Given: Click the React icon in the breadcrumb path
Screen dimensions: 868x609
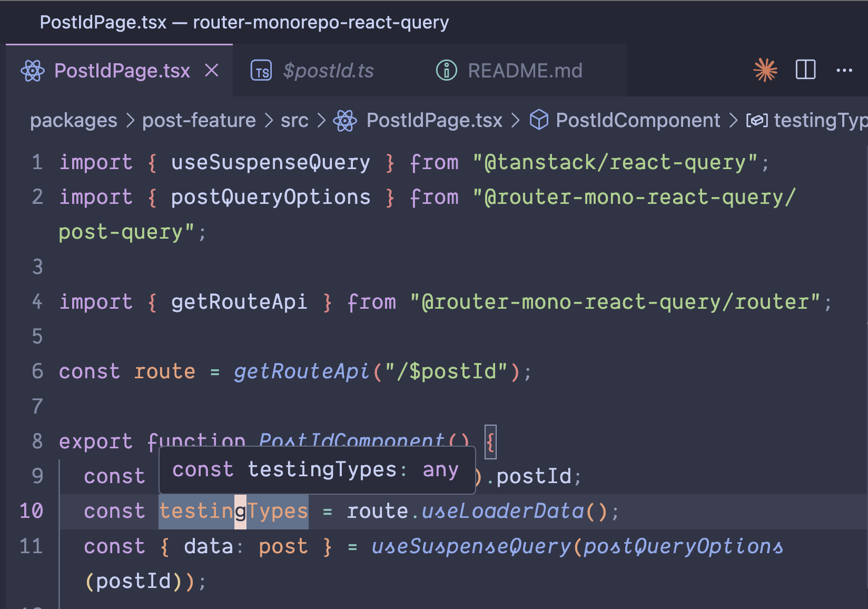Looking at the screenshot, I should (x=345, y=121).
